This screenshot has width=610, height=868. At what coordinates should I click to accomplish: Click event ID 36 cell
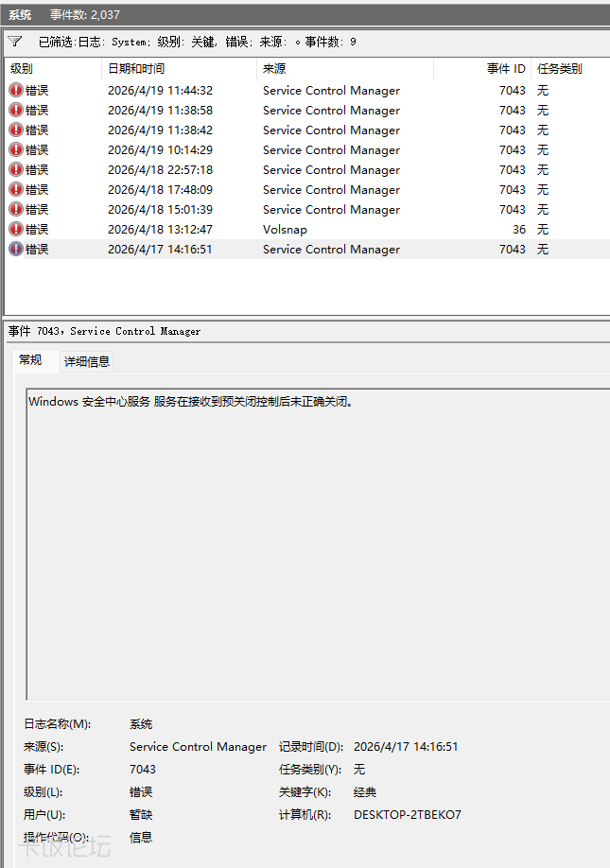pyautogui.click(x=518, y=229)
